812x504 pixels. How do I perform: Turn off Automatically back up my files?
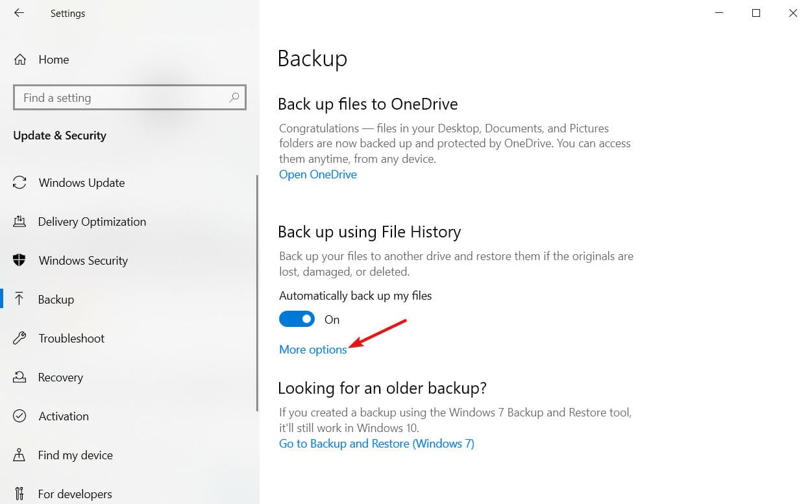click(297, 319)
